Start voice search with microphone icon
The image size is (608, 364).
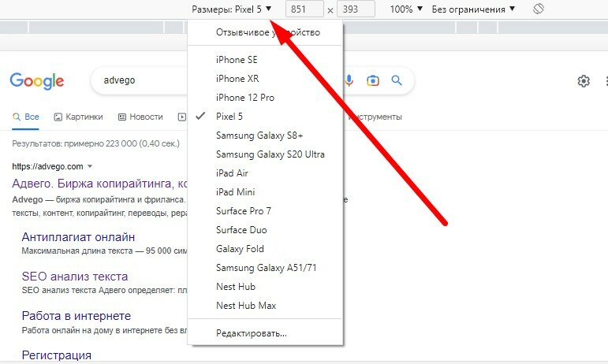point(349,80)
